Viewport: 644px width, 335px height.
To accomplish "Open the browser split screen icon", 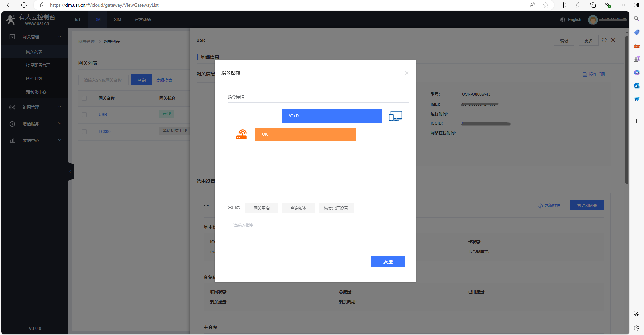I will (563, 5).
